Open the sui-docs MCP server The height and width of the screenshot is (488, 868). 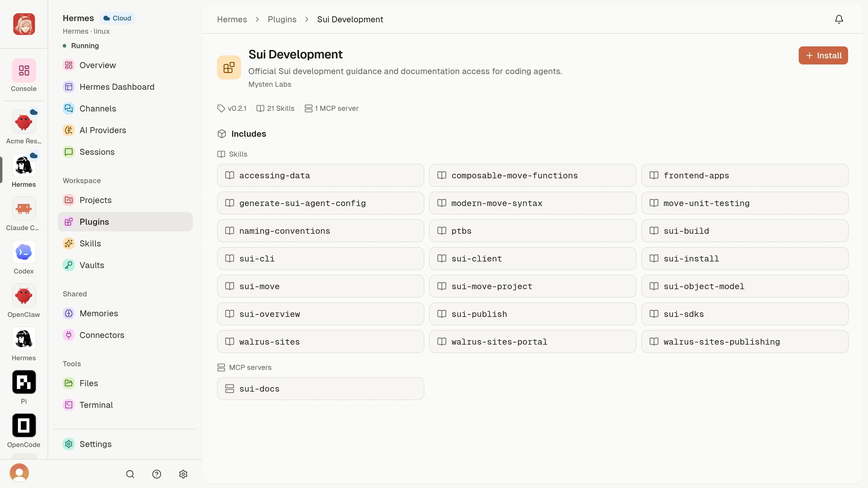point(320,389)
